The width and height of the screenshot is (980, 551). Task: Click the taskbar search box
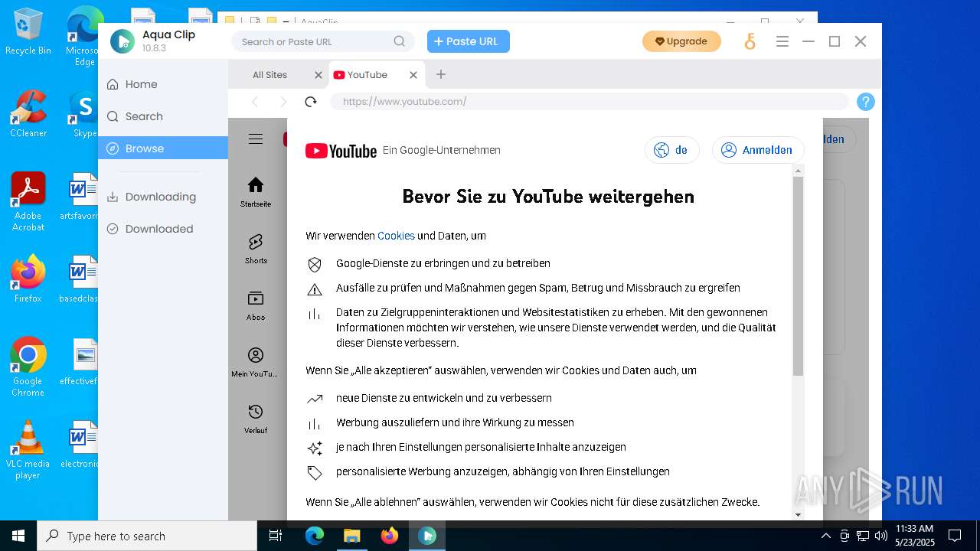coord(147,536)
